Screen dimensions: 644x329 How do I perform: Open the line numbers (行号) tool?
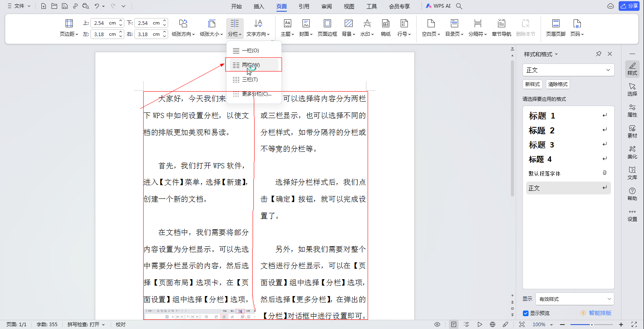pyautogui.click(x=404, y=28)
